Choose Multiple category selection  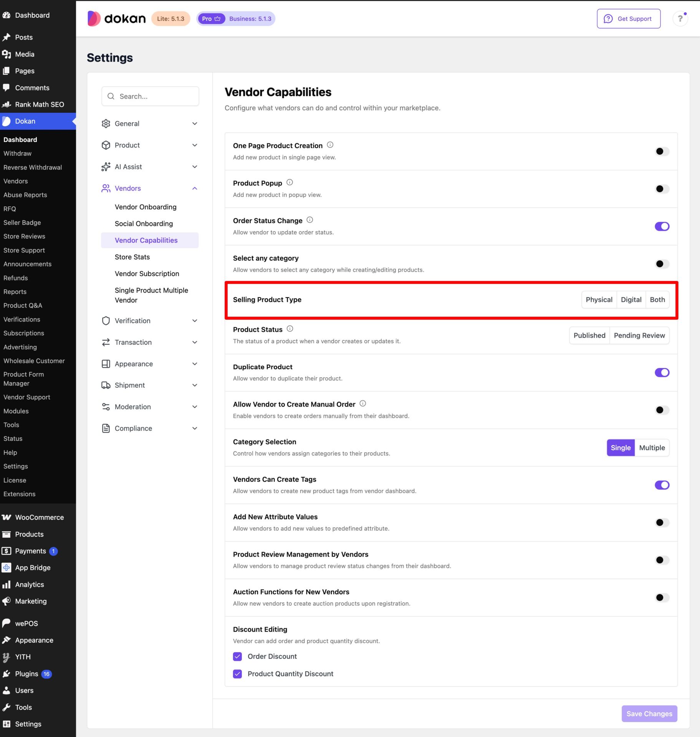click(x=652, y=448)
